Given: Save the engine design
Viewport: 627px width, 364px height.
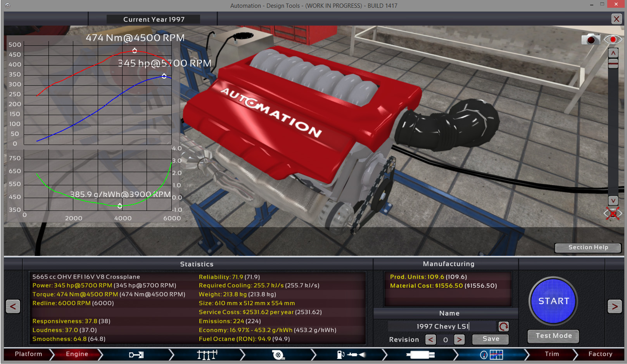Looking at the screenshot, I should pos(491,339).
